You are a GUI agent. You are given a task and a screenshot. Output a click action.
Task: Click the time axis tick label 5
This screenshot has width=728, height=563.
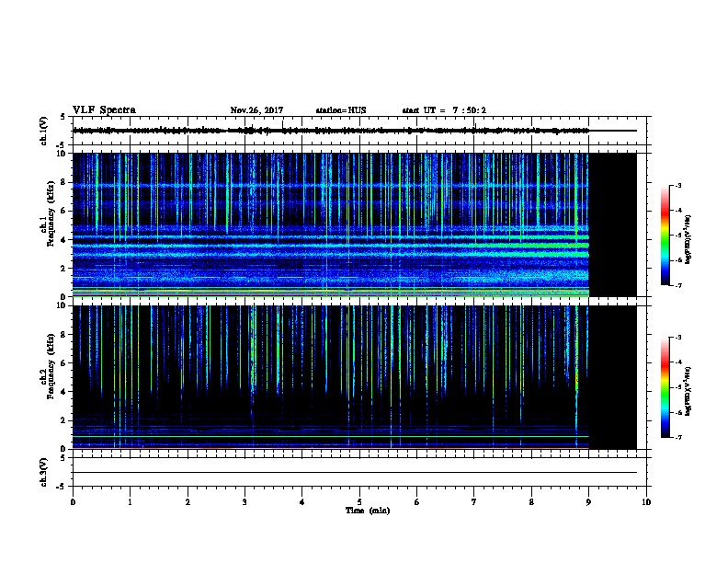click(x=359, y=502)
